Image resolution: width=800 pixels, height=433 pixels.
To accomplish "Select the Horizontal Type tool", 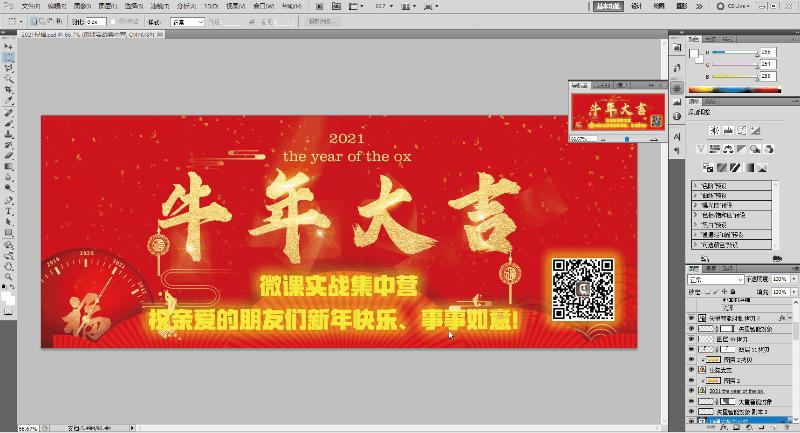I will [x=8, y=211].
